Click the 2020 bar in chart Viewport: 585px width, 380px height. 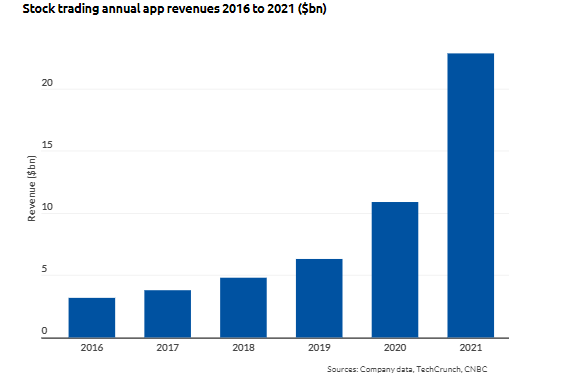coord(395,270)
